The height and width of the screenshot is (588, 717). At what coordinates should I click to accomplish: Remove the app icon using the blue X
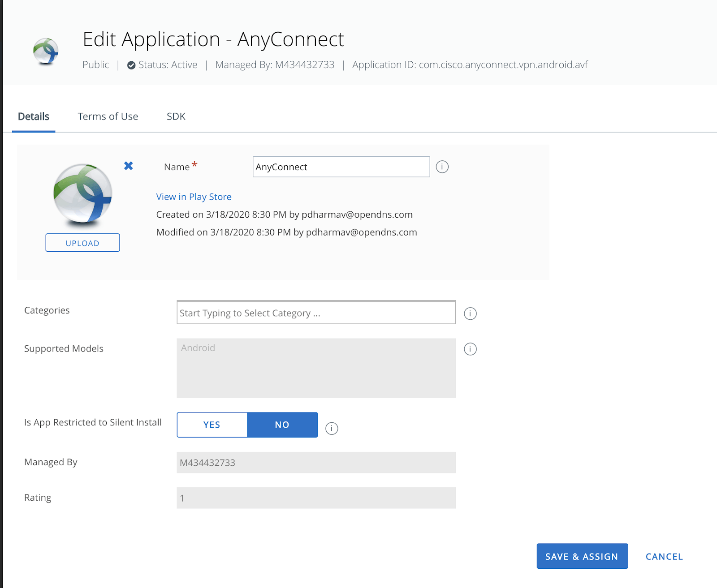click(x=128, y=166)
